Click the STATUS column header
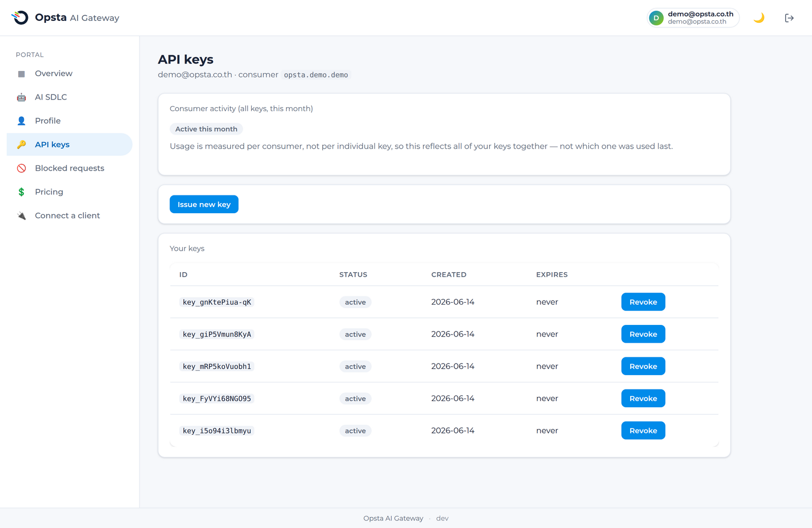This screenshot has height=528, width=812. (x=353, y=275)
